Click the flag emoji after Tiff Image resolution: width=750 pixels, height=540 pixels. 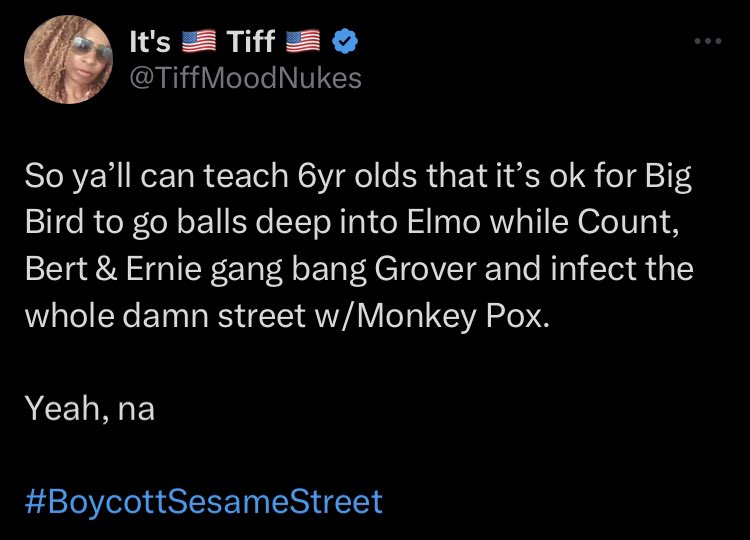click(x=303, y=41)
